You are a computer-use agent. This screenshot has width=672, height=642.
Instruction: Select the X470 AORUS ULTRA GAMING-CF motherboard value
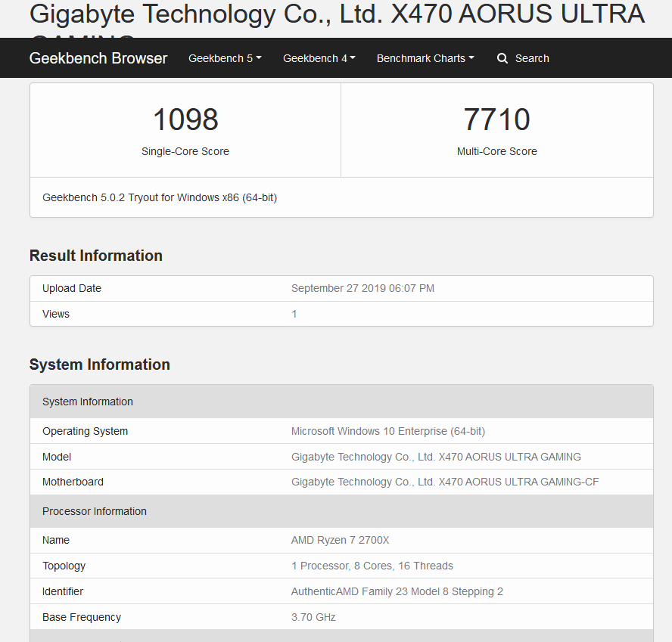445,482
